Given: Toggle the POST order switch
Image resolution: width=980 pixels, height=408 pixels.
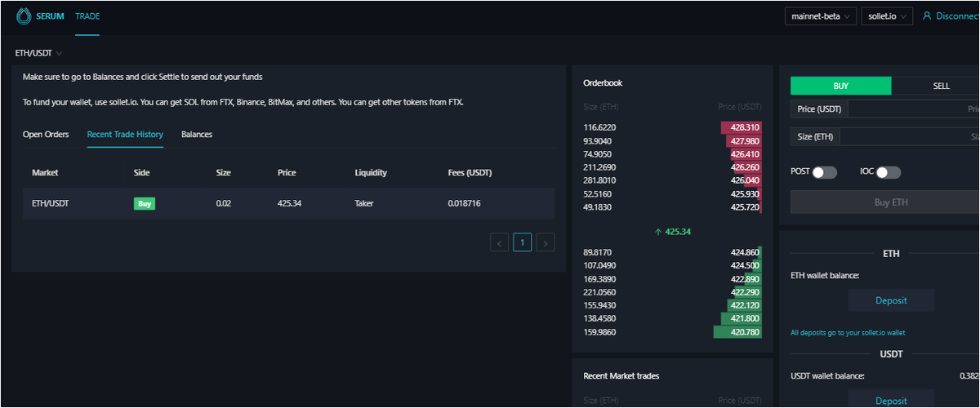Looking at the screenshot, I should (x=824, y=172).
